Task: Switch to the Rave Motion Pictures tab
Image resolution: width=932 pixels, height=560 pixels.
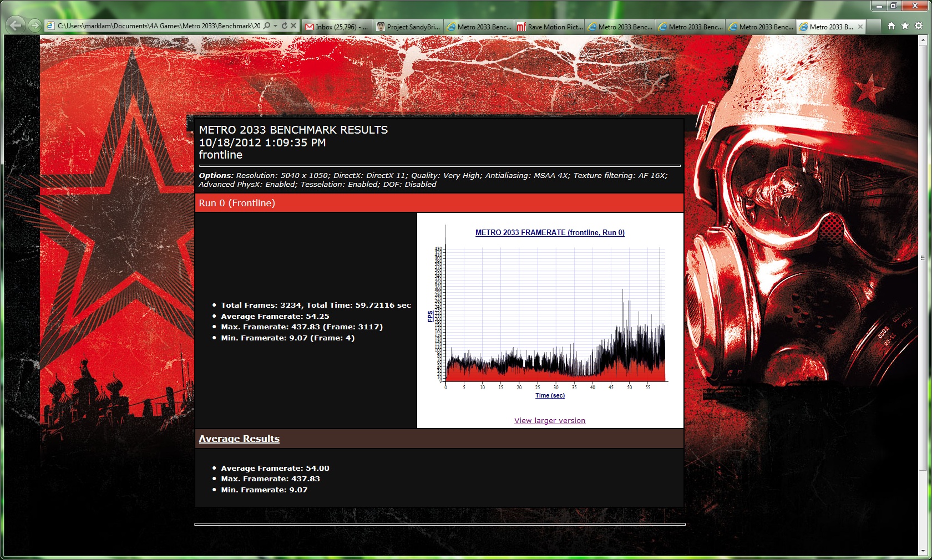Action: coord(550,27)
